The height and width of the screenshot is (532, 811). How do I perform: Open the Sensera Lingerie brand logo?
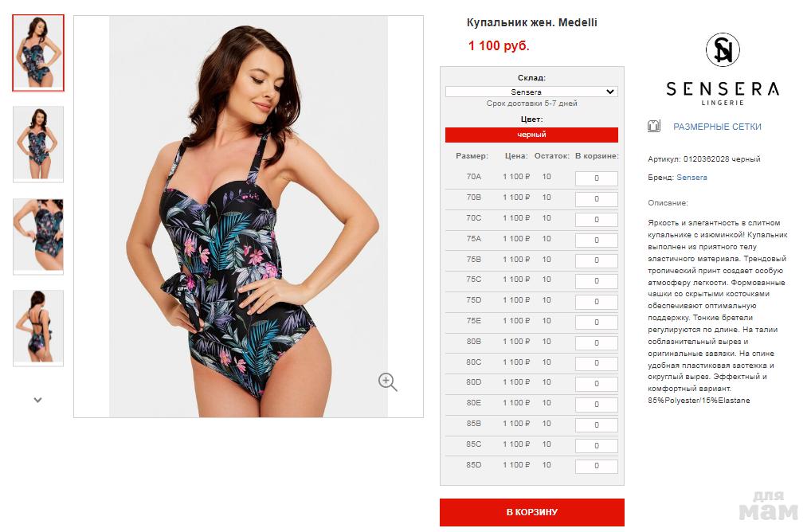pos(723,69)
